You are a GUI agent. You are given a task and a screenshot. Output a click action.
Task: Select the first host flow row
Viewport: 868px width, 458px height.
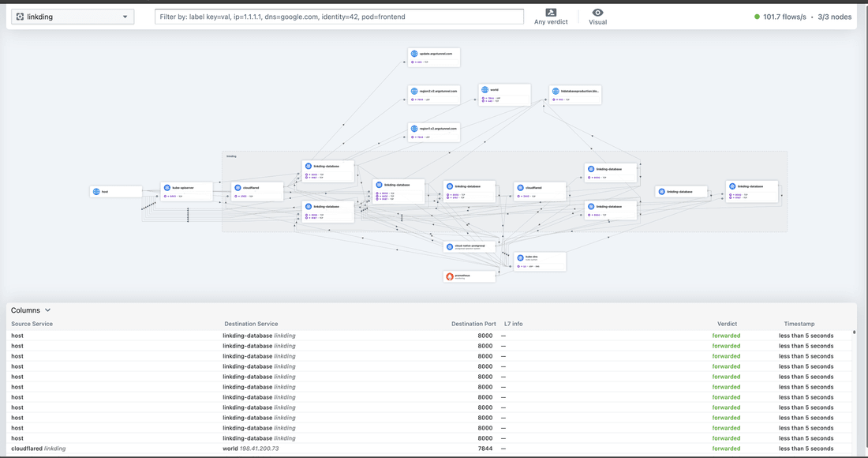(237, 336)
